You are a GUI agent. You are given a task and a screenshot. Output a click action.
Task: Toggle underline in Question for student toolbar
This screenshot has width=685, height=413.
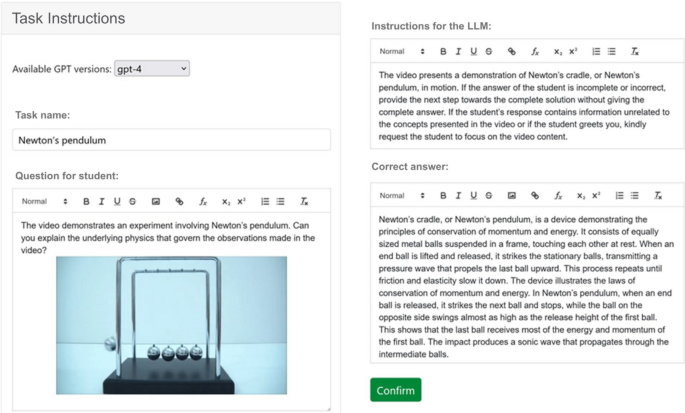(117, 201)
